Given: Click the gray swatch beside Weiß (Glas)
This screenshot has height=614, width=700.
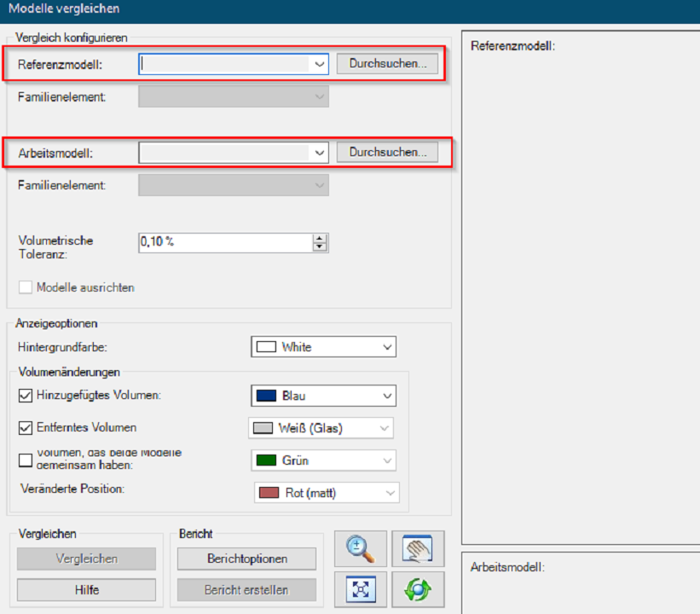Looking at the screenshot, I should pos(263,428).
